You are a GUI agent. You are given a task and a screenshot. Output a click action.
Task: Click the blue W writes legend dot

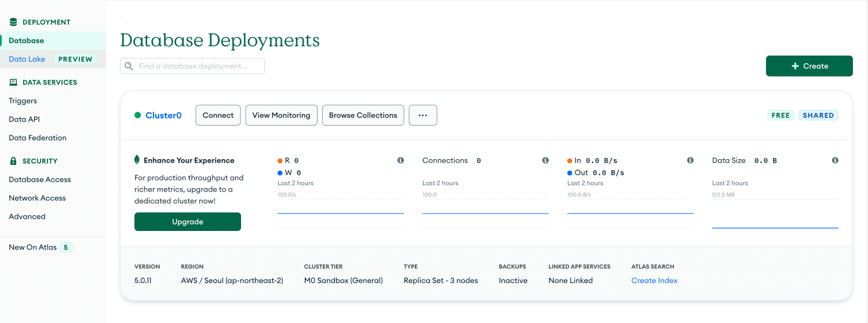280,172
